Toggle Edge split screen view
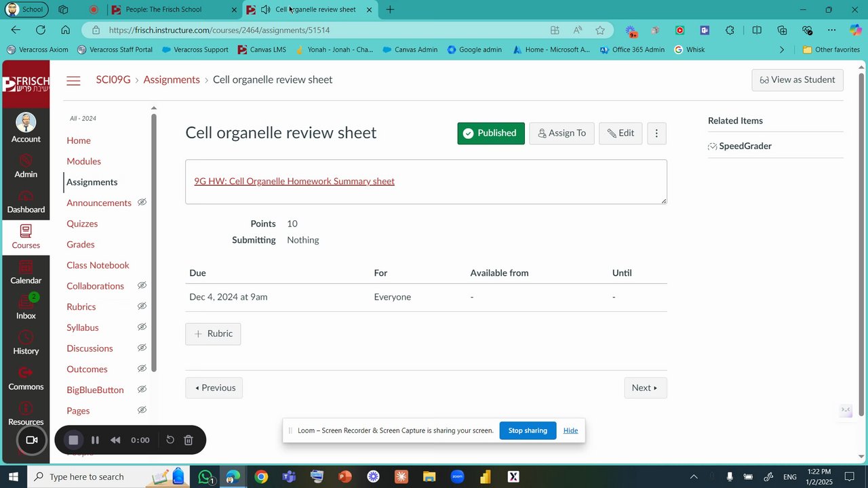Screen dimensions: 868x488 coord(757,30)
